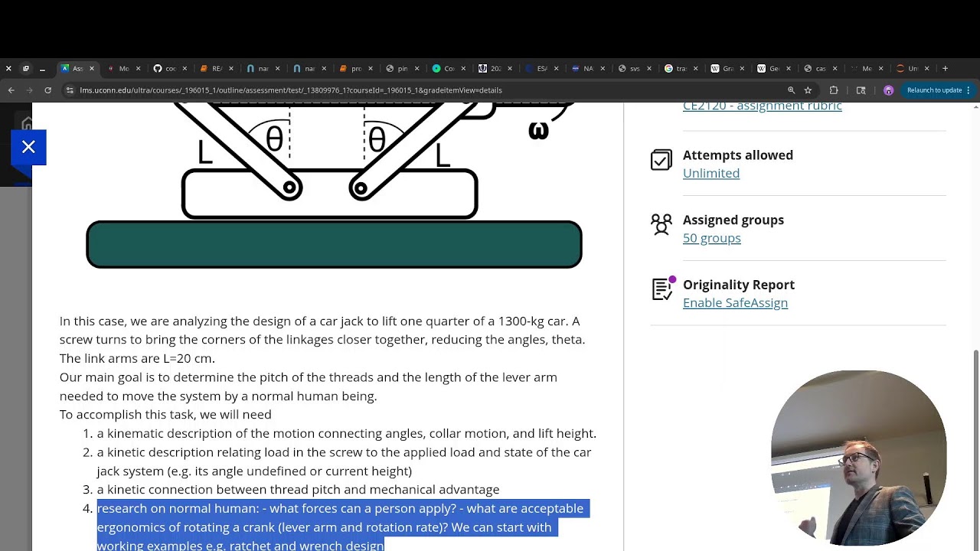This screenshot has height=551, width=980.
Task: Open the Extensions puzzle icon
Action: pos(834,90)
